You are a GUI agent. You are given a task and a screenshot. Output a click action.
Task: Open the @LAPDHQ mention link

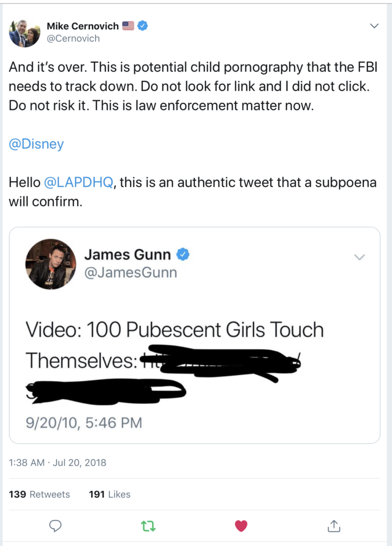click(79, 182)
